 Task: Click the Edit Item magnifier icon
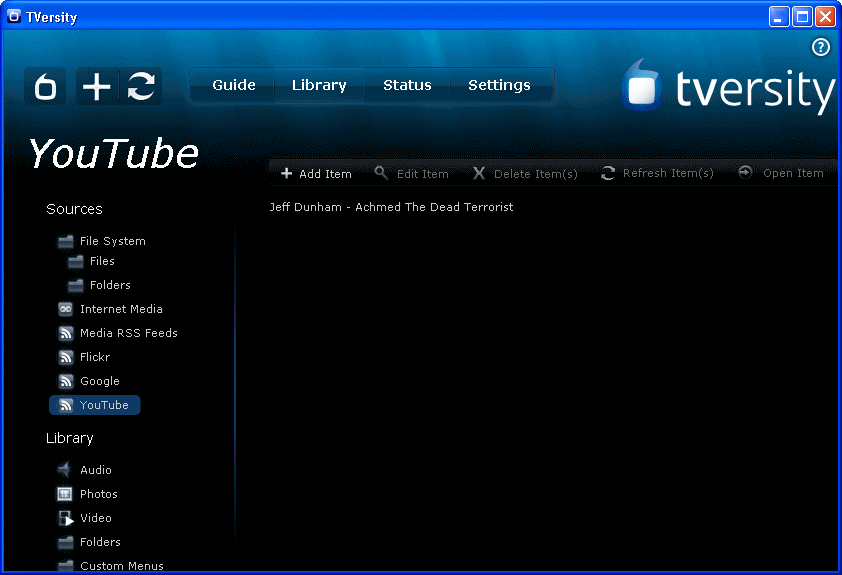point(381,173)
